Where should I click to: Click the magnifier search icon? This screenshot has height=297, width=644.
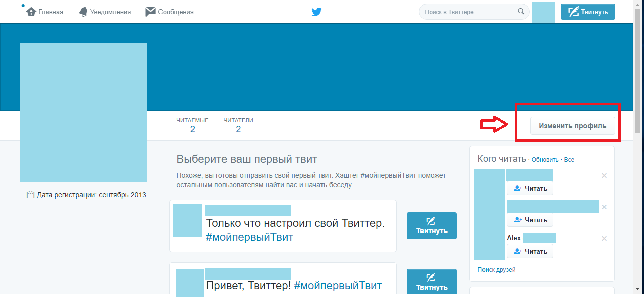521,12
